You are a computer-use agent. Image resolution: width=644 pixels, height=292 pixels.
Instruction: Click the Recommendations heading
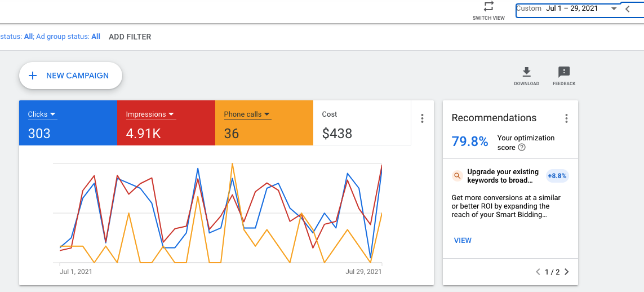(494, 118)
